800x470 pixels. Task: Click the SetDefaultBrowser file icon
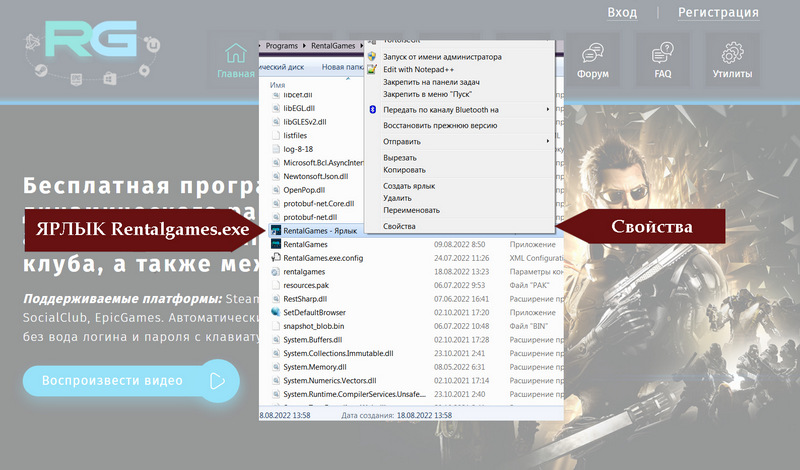click(x=276, y=312)
